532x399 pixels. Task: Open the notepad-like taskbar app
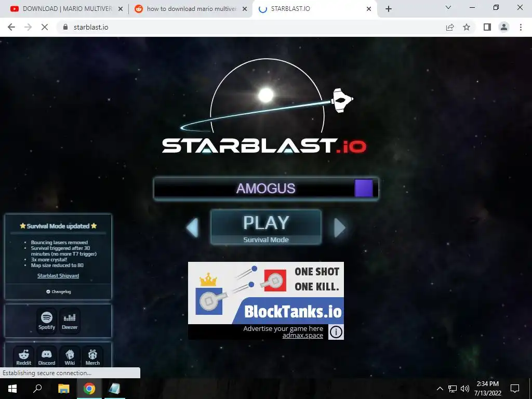[x=114, y=389]
